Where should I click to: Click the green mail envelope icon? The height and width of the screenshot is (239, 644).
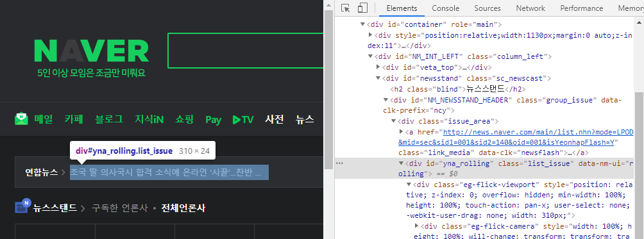click(21, 119)
